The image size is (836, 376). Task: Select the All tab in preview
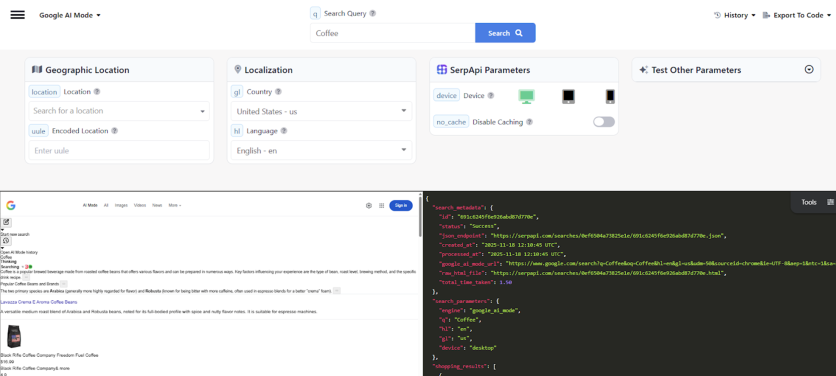[106, 205]
